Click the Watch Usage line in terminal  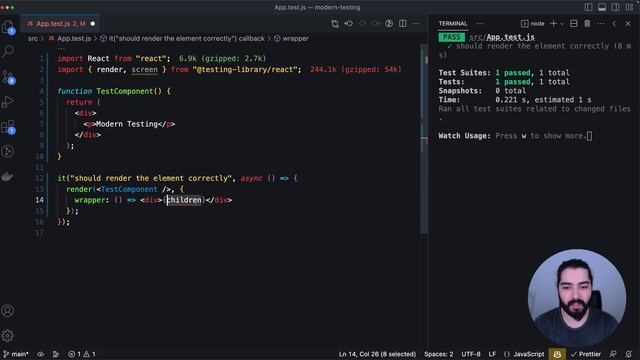(515, 136)
